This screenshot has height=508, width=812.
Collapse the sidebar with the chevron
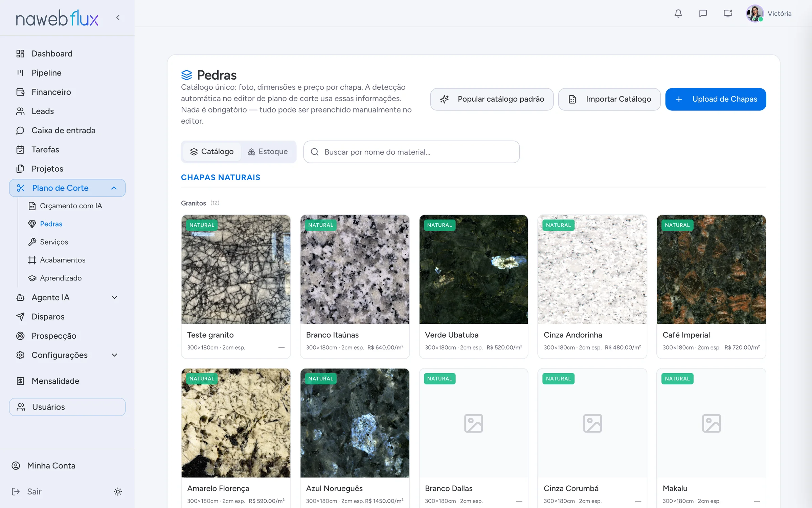118,18
